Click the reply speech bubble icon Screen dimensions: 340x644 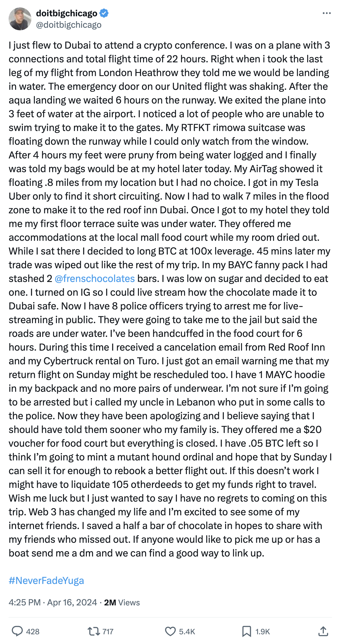coord(17,631)
